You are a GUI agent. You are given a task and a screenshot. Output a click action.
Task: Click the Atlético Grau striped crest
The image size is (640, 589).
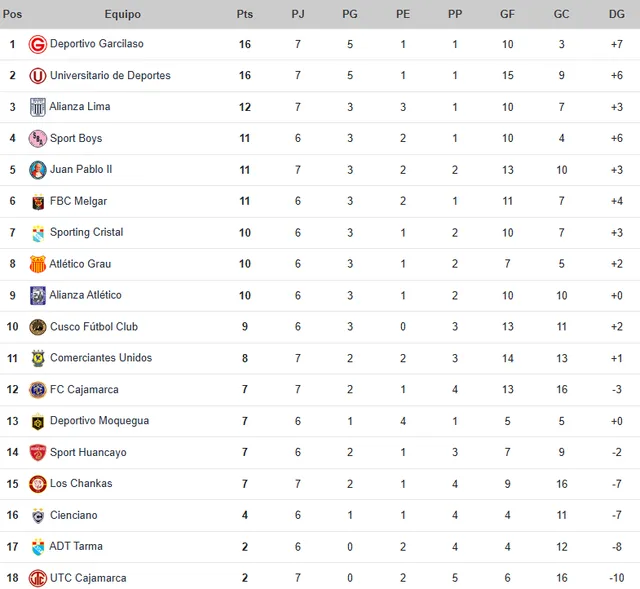tap(38, 264)
